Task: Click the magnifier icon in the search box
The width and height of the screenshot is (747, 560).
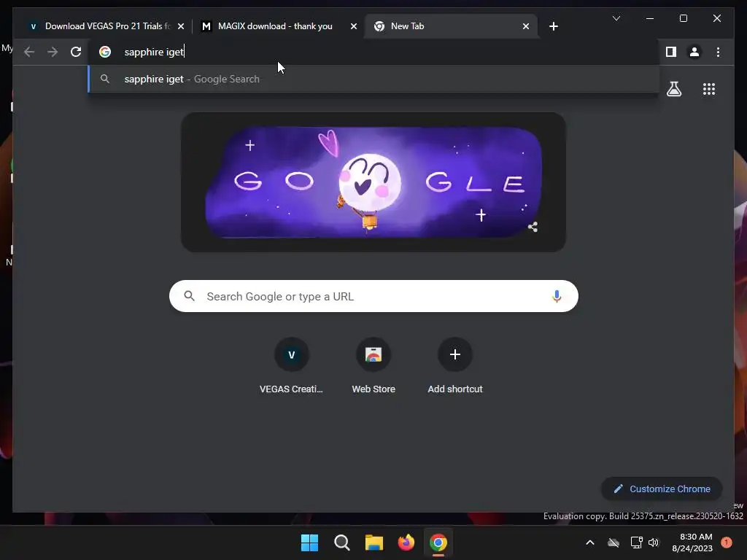Action: click(x=189, y=296)
